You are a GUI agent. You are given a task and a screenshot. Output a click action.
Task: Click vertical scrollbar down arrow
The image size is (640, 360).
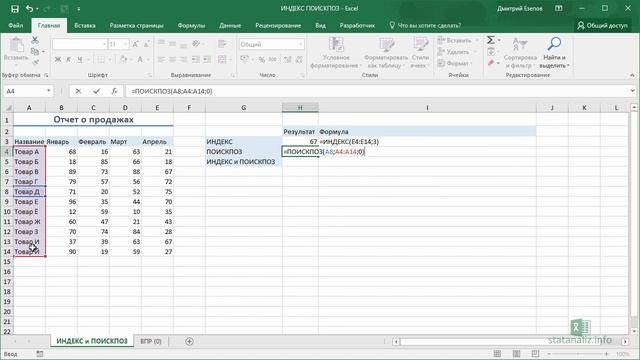click(634, 331)
